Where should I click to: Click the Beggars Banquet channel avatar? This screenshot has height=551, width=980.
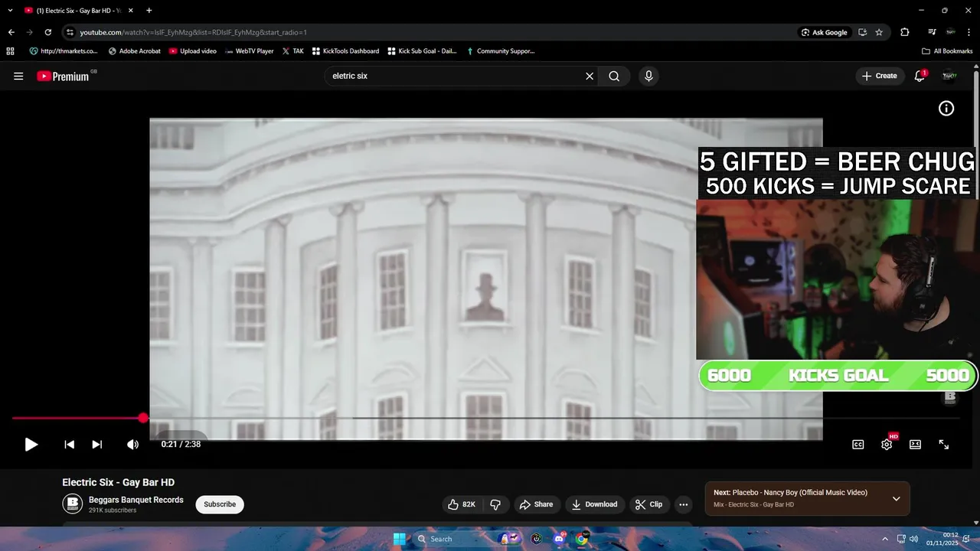coord(73,504)
